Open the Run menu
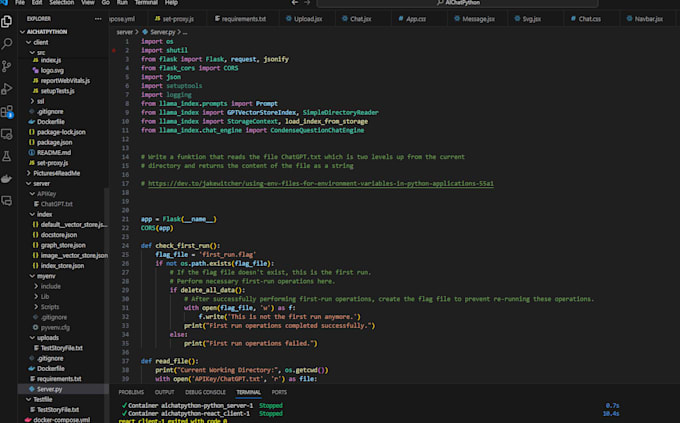680x423 pixels. coord(122,3)
